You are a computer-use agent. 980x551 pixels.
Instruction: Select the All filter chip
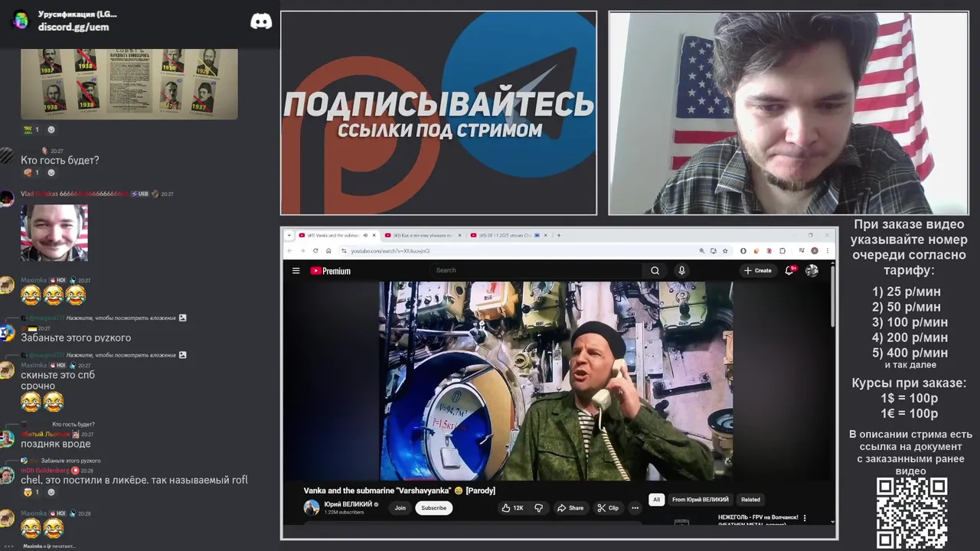[656, 500]
